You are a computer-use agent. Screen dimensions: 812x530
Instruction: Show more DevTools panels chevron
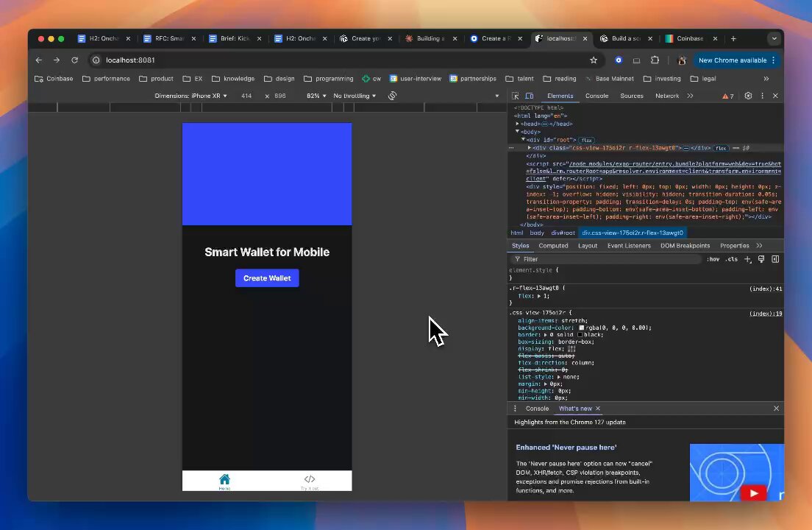[691, 96]
